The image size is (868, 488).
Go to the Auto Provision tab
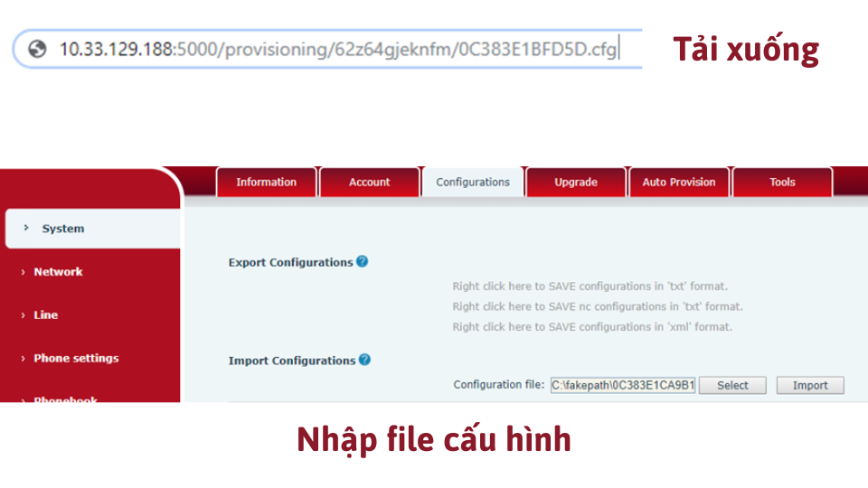pyautogui.click(x=679, y=182)
